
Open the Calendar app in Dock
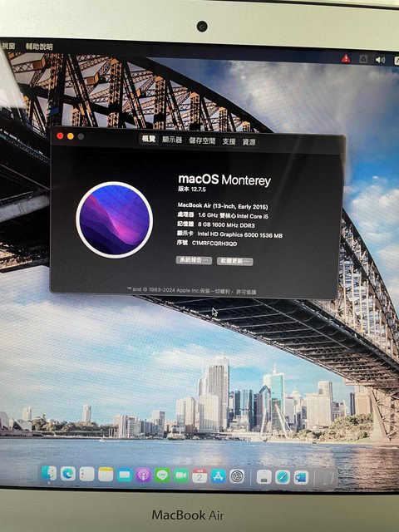click(199, 476)
